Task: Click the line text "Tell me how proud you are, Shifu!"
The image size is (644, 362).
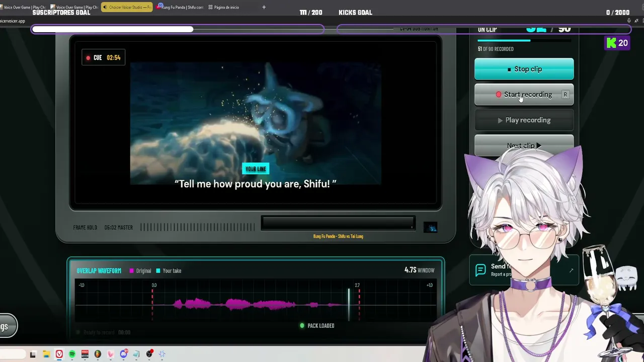Action: pyautogui.click(x=256, y=184)
